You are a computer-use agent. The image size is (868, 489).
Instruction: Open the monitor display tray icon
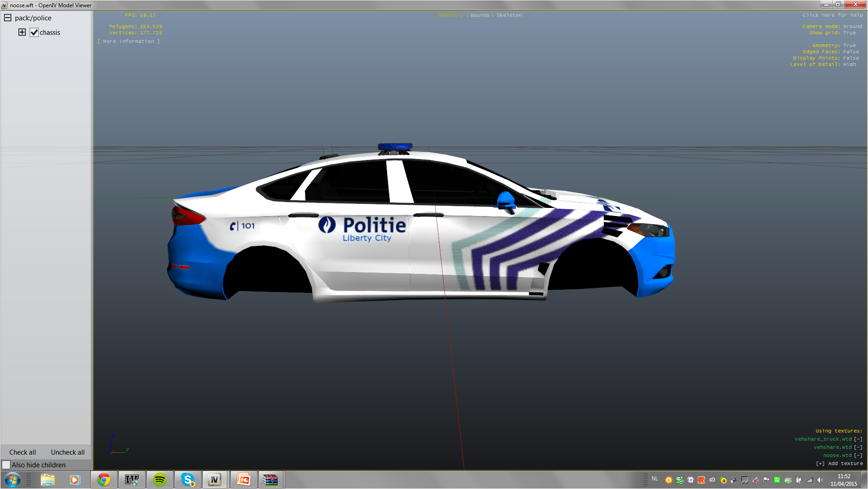[x=745, y=480]
